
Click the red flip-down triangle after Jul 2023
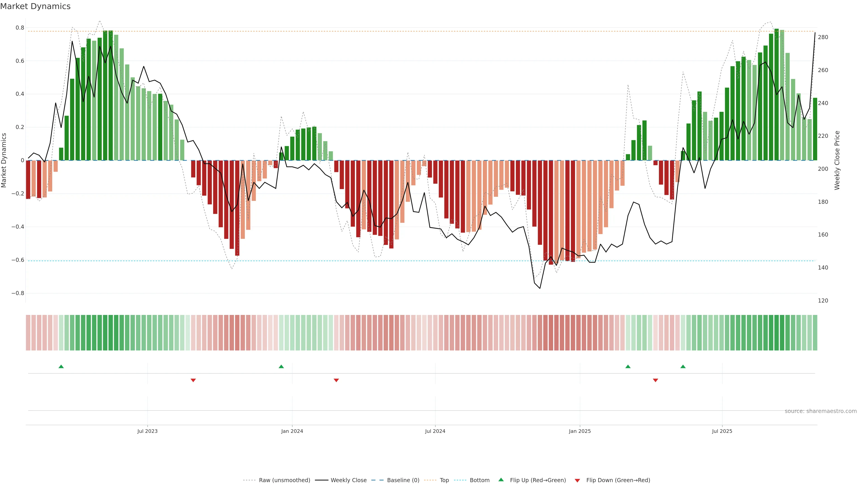[x=193, y=380]
